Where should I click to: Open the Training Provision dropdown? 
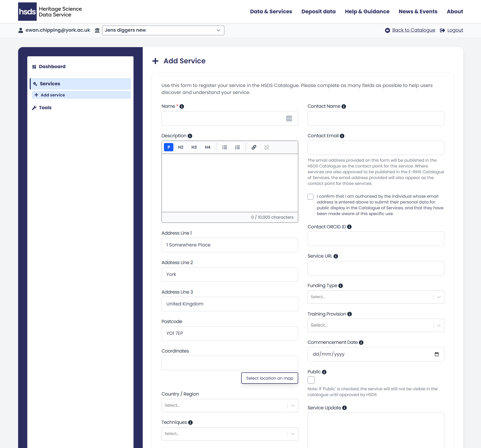tap(376, 325)
